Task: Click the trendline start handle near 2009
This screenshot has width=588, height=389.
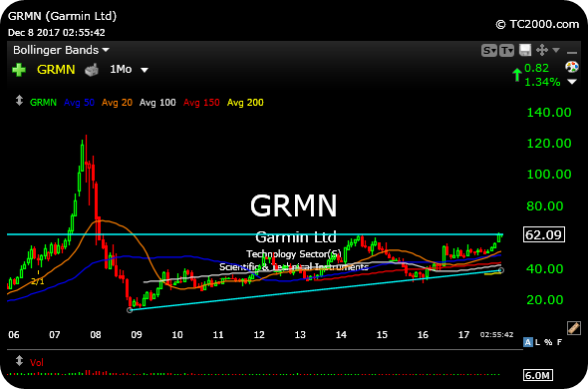Action: (130, 310)
